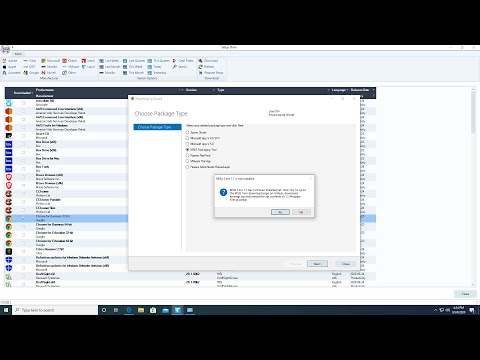Check Downloaded box for Articulate 360
480x360 pixels.
[x=23, y=103]
